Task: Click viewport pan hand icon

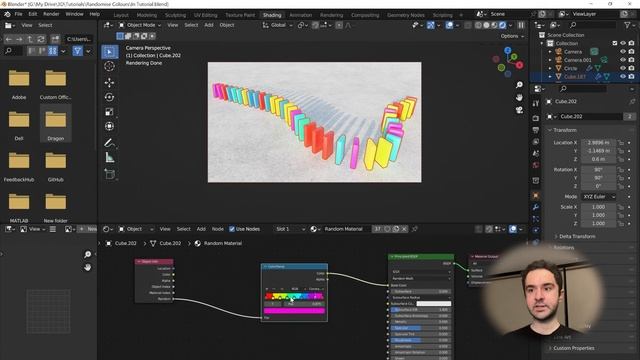Action: [x=519, y=98]
